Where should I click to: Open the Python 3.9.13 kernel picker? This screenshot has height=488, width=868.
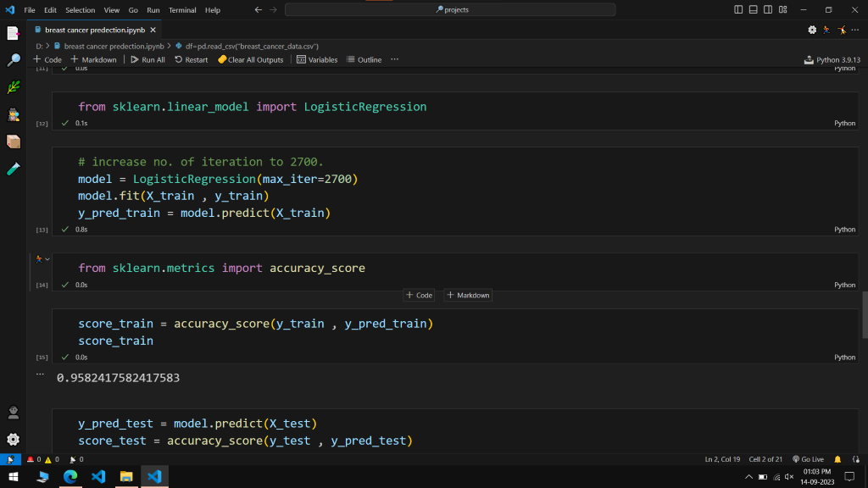(832, 60)
